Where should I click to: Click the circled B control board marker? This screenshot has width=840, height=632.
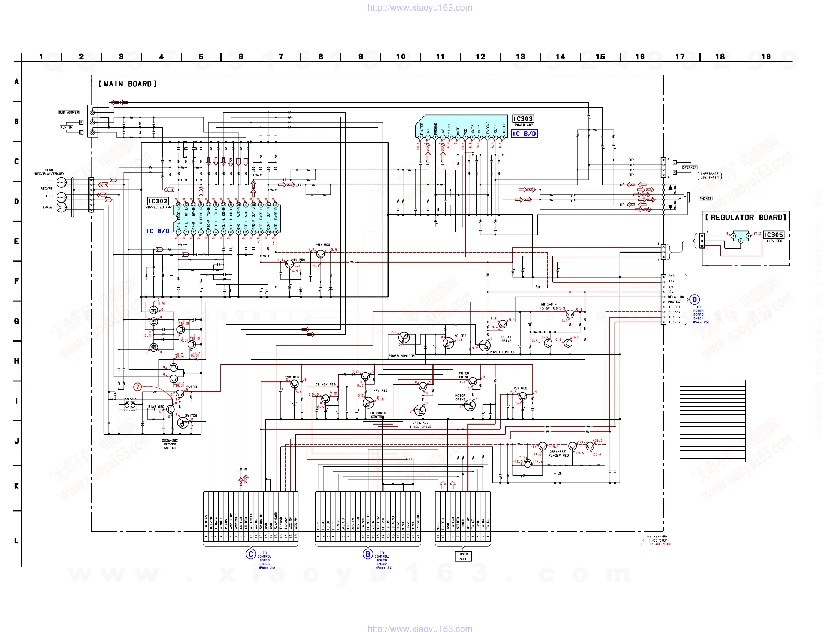[367, 554]
